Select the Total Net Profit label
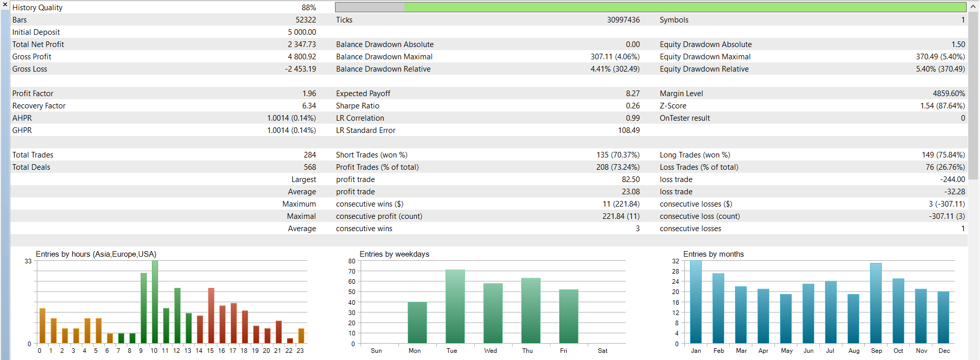 38,44
